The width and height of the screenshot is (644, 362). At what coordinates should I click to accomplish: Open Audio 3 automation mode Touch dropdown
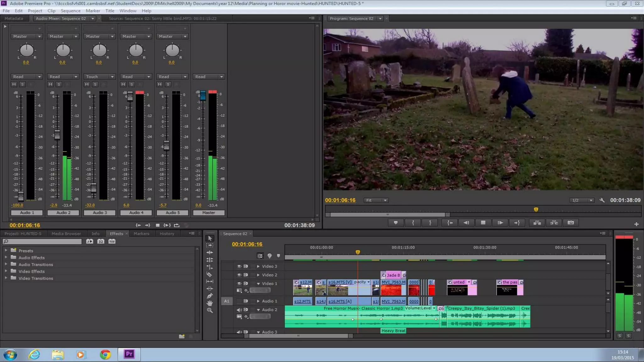(x=99, y=77)
